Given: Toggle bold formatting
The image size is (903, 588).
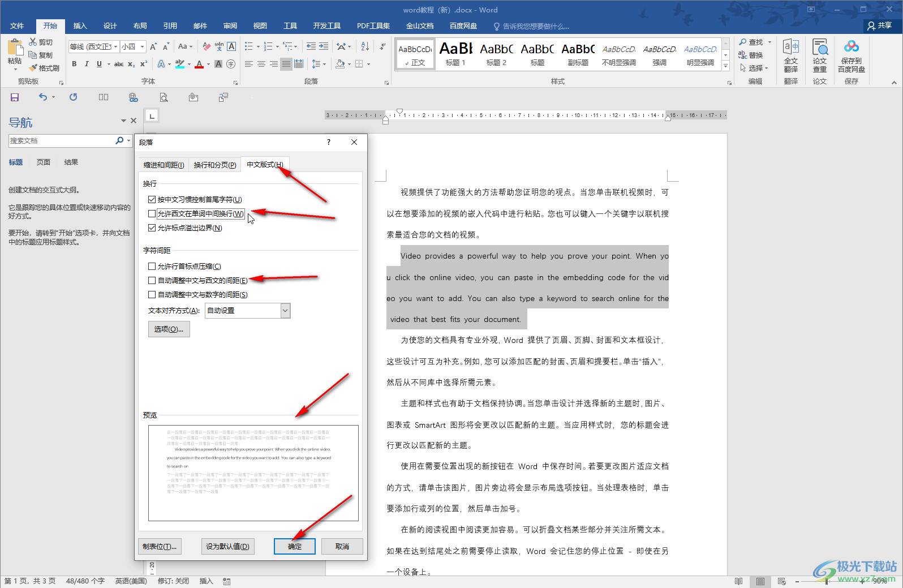Looking at the screenshot, I should (74, 64).
